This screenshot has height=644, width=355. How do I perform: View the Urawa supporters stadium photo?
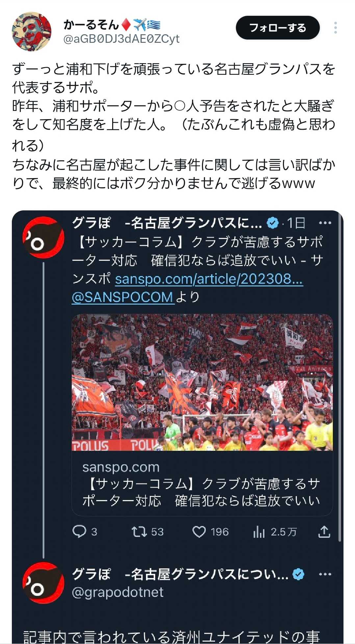click(202, 382)
